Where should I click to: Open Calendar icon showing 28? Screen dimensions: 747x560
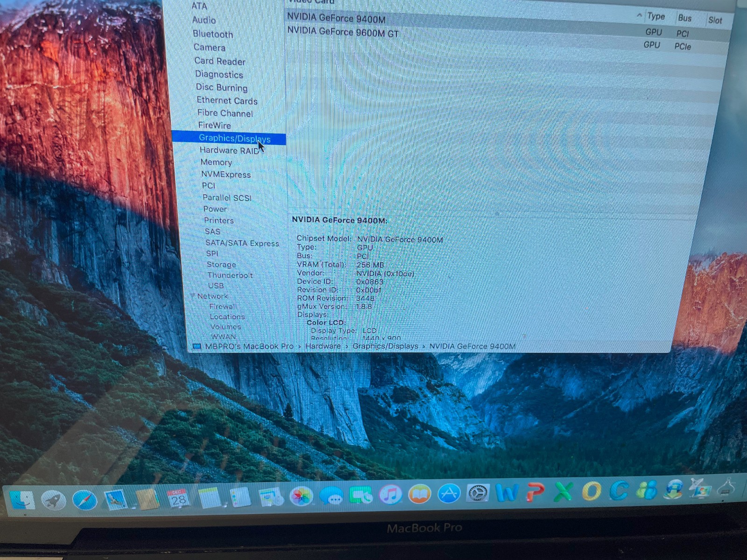(x=178, y=499)
